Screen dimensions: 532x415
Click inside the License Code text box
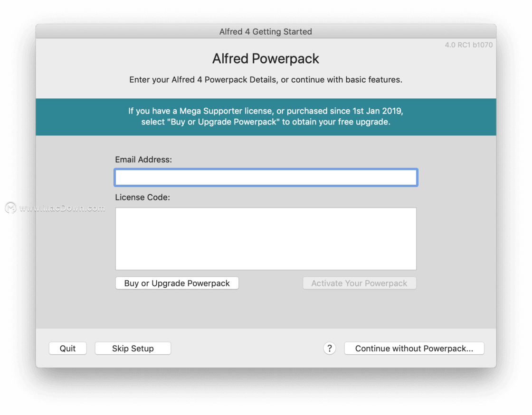click(x=266, y=239)
